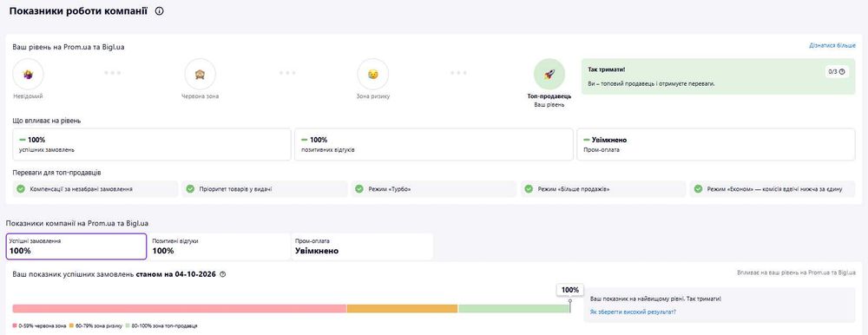The width and height of the screenshot is (868, 335).
Task: Click the Червона зона level icon
Action: 200,74
